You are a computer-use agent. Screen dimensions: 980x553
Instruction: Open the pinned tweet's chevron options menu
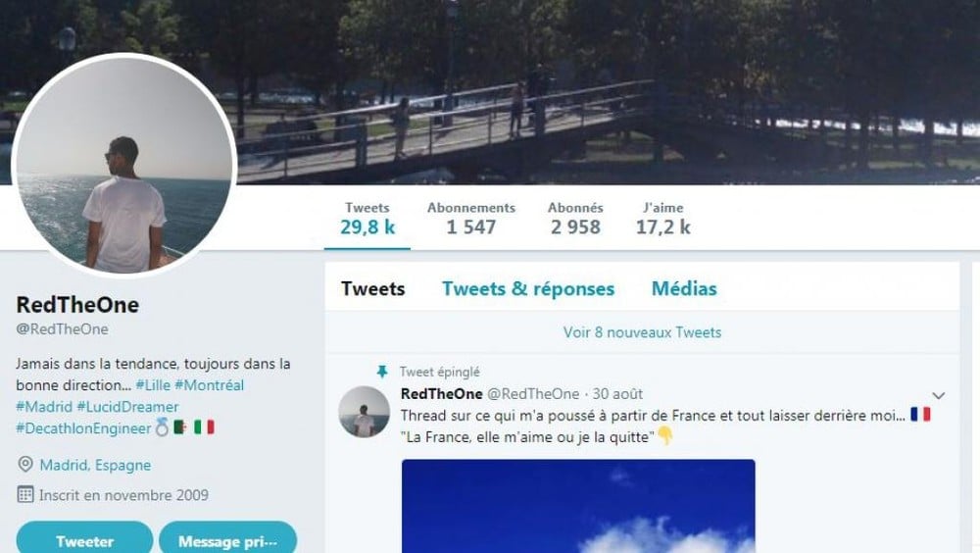click(938, 395)
